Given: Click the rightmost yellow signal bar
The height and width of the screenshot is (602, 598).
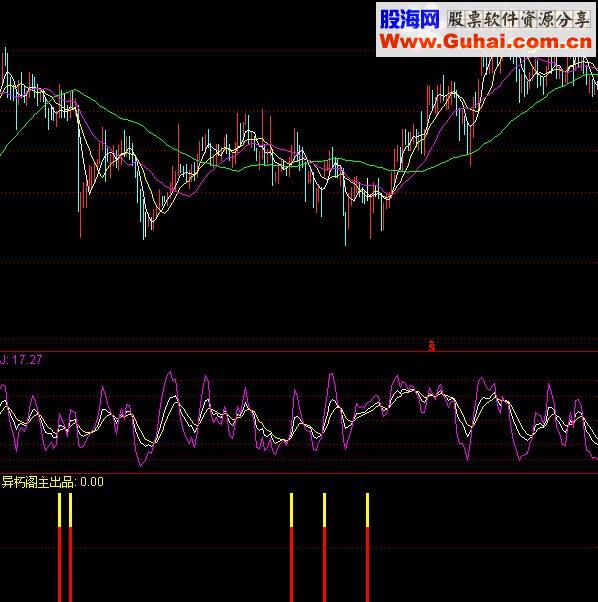Looking at the screenshot, I should click(367, 510).
